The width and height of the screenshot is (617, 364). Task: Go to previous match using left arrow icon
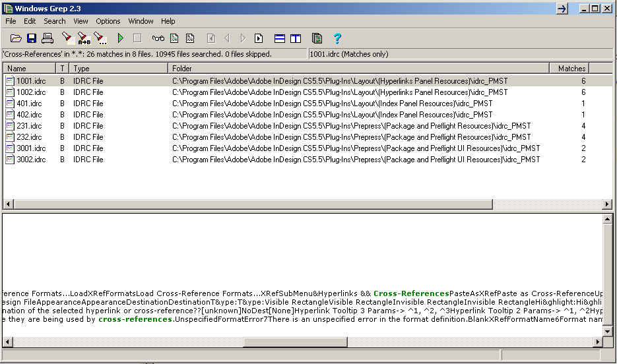(x=227, y=38)
